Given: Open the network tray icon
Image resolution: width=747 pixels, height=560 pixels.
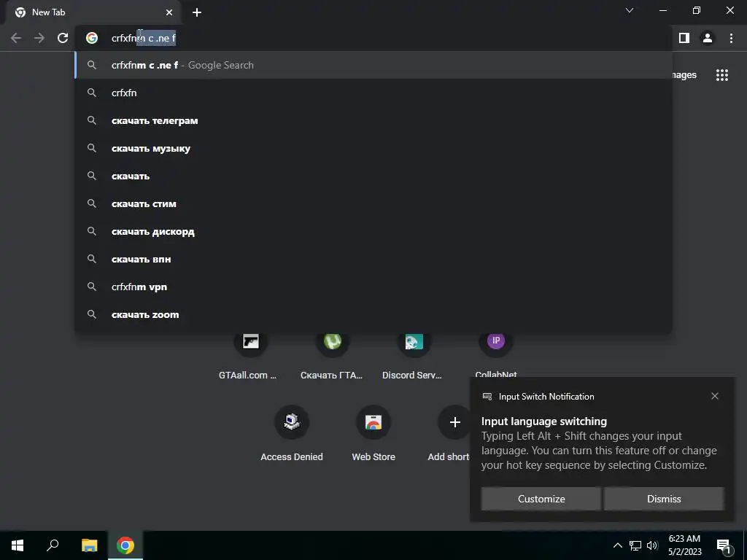Looking at the screenshot, I should (x=635, y=545).
